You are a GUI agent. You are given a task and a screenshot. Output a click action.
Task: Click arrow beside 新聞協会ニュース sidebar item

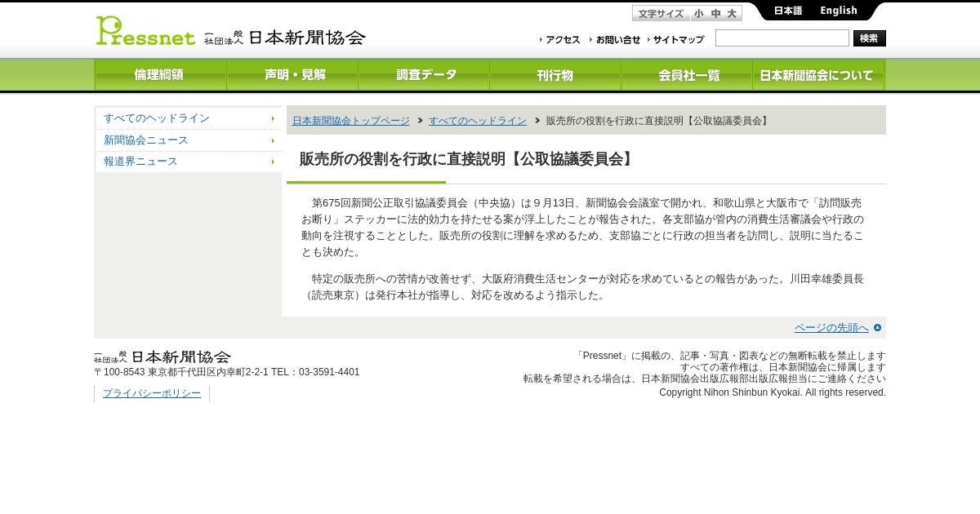(274, 140)
